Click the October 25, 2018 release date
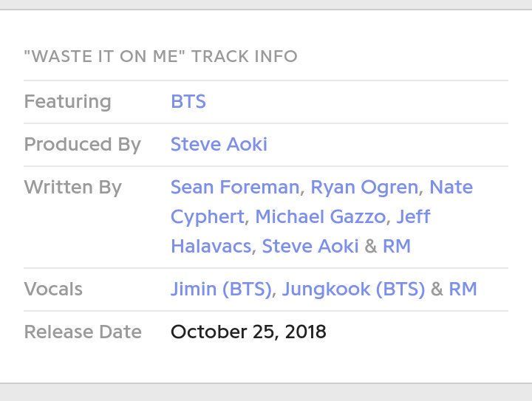The width and height of the screenshot is (532, 401). tap(248, 332)
